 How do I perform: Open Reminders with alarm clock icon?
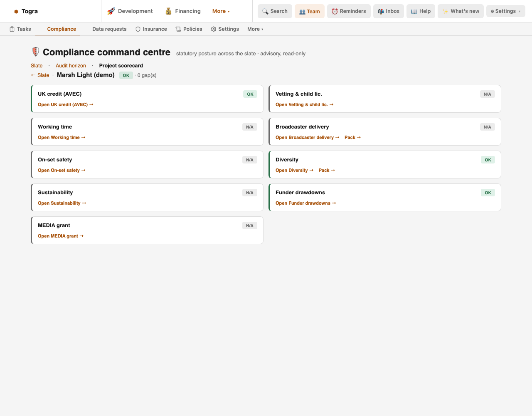click(x=349, y=11)
